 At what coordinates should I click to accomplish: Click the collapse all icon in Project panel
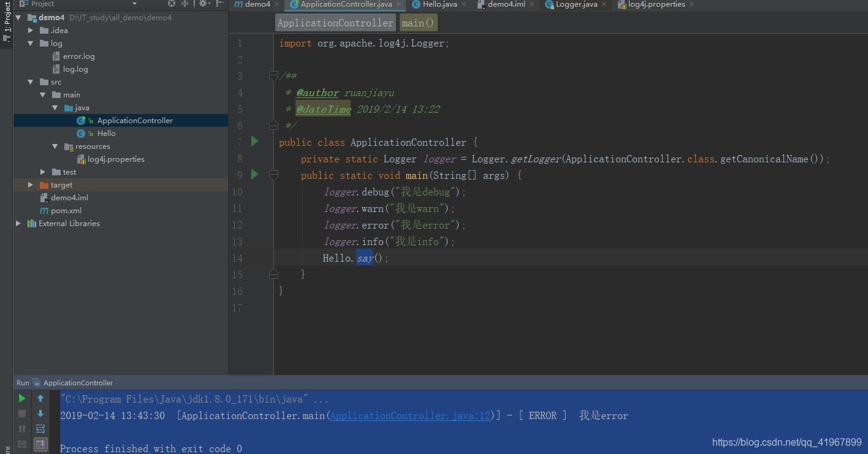tap(185, 4)
